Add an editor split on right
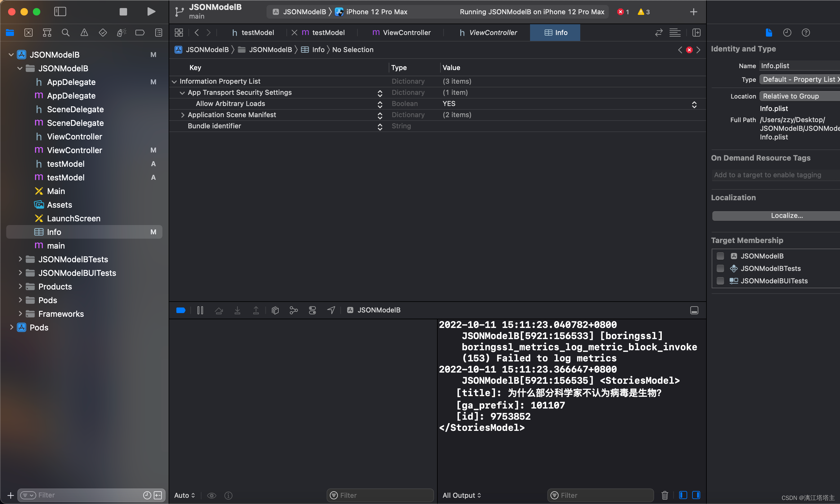The image size is (840, 504). [x=696, y=33]
